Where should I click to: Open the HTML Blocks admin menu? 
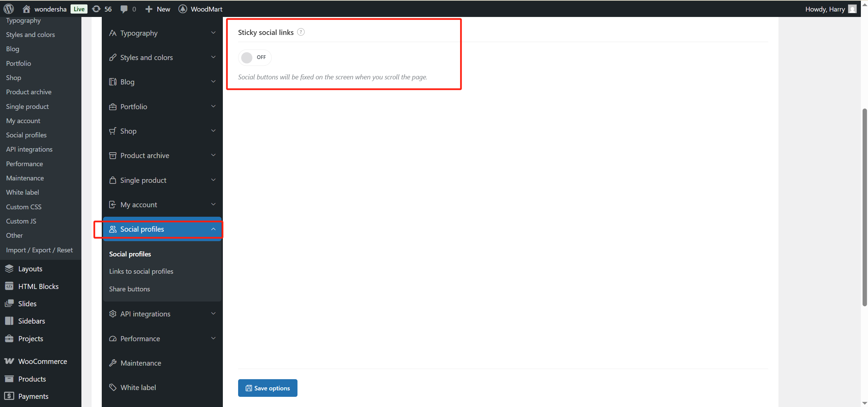click(x=38, y=286)
